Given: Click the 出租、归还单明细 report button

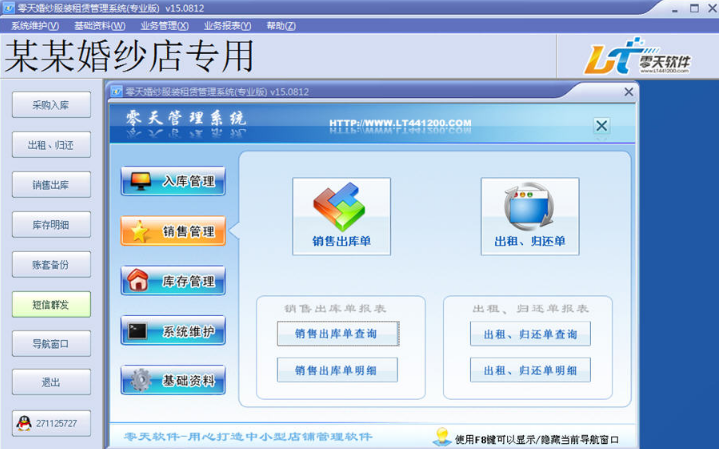Looking at the screenshot, I should pos(530,370).
